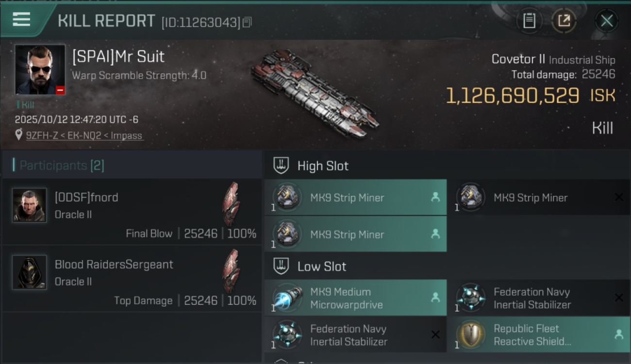Click the destroyed MK9 Strip Miner entry
The height and width of the screenshot is (364, 631).
click(x=539, y=198)
